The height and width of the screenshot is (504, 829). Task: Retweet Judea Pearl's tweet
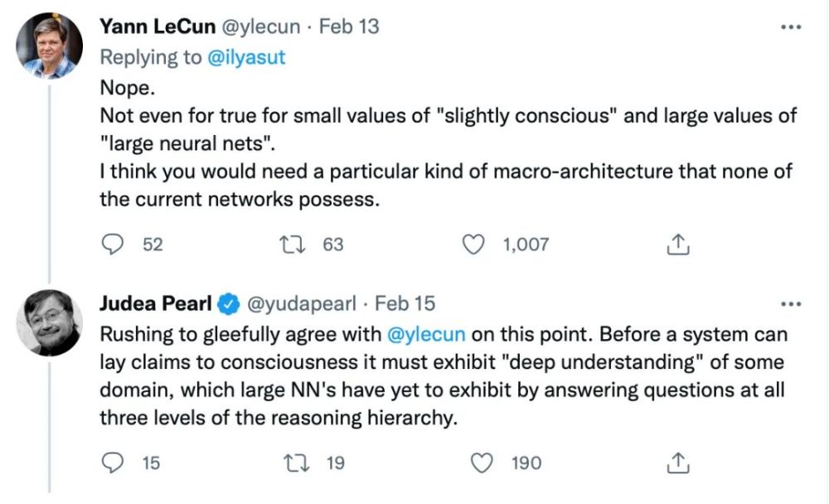[x=294, y=463]
